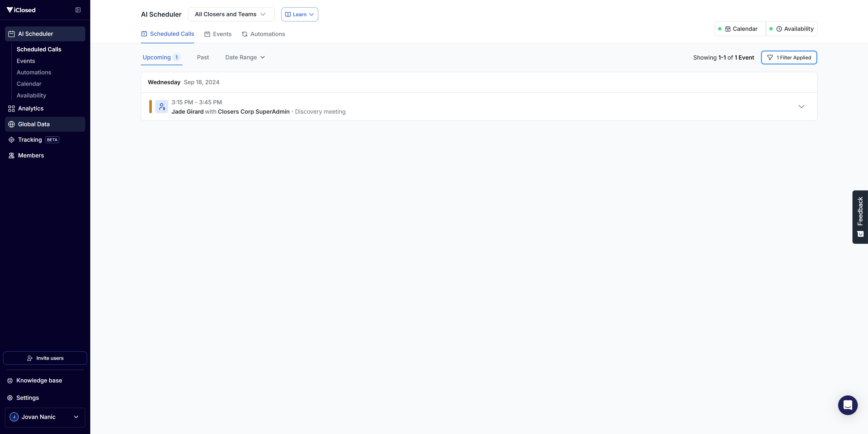The height and width of the screenshot is (434, 868).
Task: Click the iClosed logo
Action: [x=21, y=10]
